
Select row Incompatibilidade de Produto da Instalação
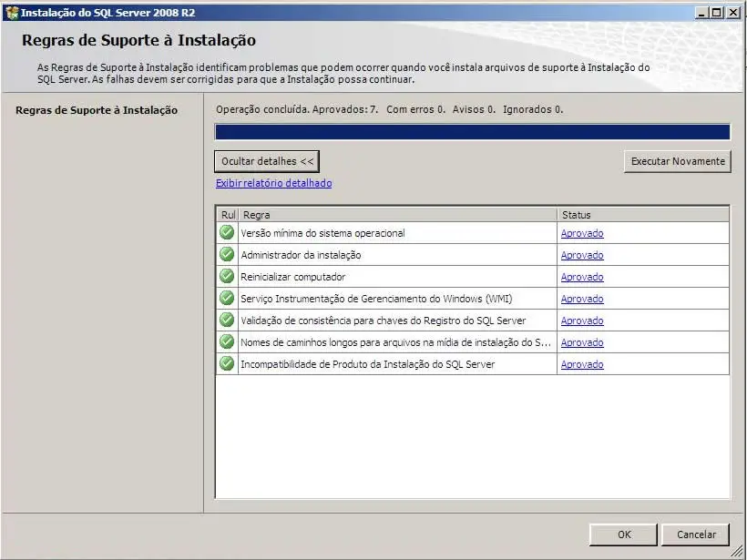pyautogui.click(x=367, y=365)
